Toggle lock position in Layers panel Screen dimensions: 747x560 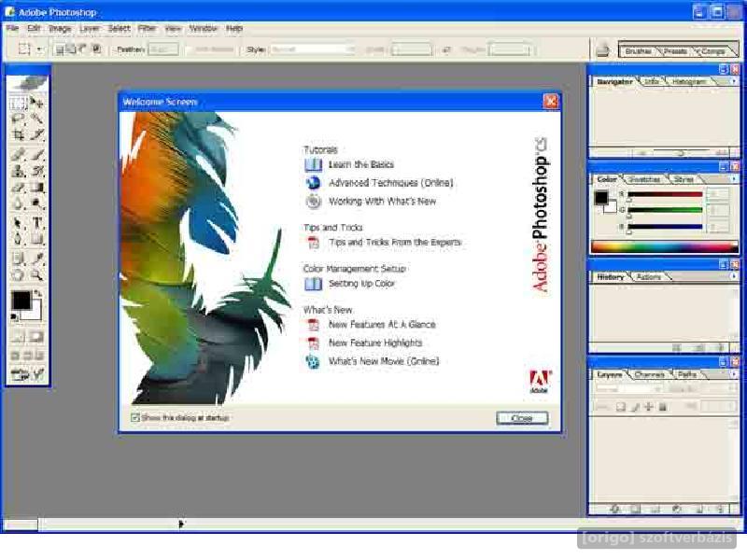click(648, 407)
